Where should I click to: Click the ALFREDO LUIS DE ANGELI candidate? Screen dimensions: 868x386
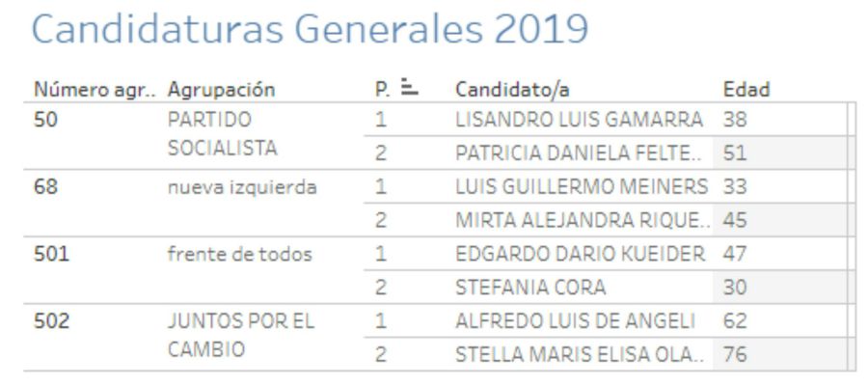click(575, 321)
